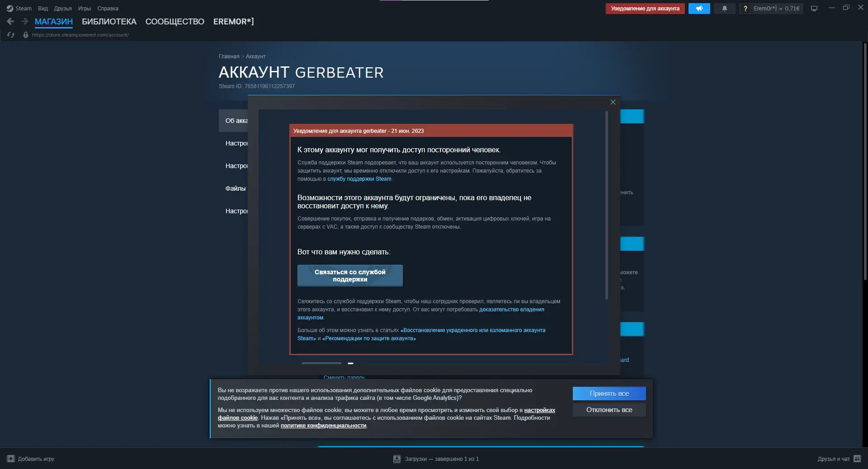Click the Add game plus icon
Screen dimensions: 868x469
click(11, 459)
